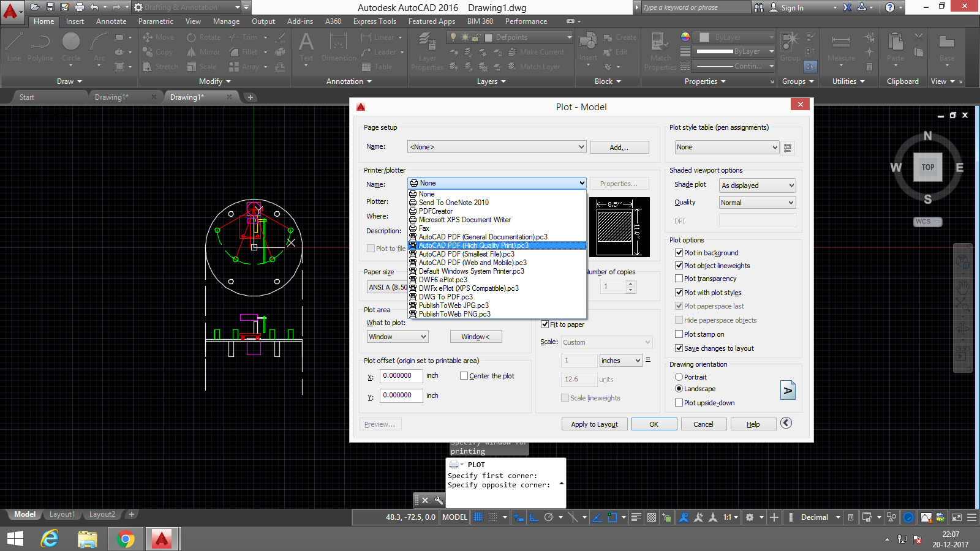Open the Page setup Name dropdown
The width and height of the screenshot is (980, 551).
click(497, 147)
